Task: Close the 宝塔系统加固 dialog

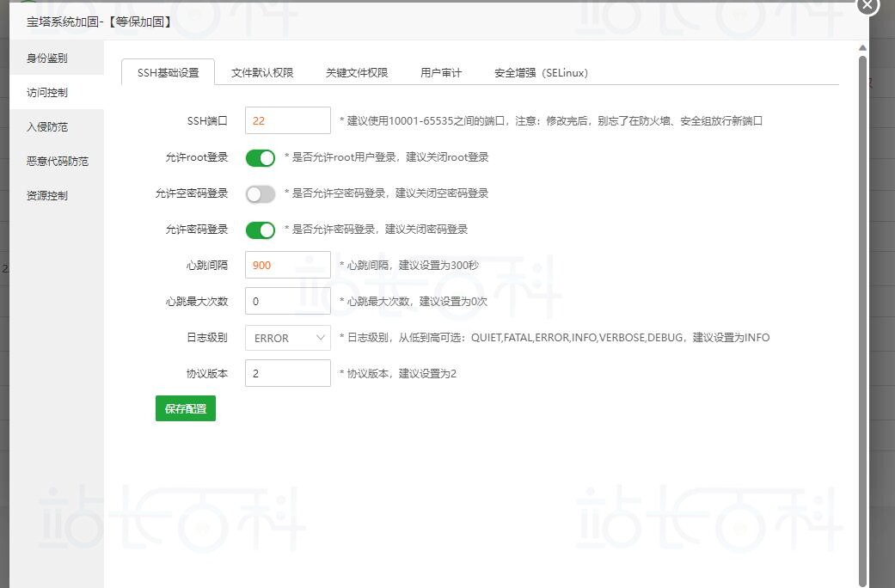Action: (x=867, y=5)
